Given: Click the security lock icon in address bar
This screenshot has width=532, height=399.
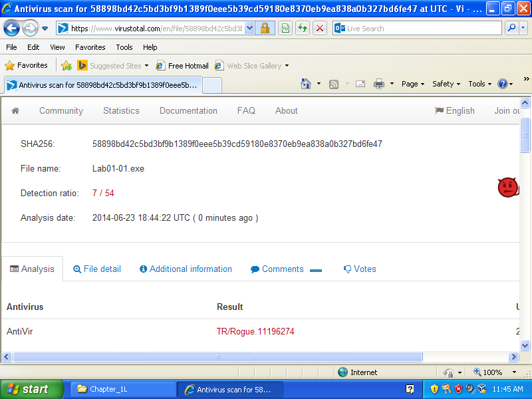Looking at the screenshot, I should click(265, 28).
